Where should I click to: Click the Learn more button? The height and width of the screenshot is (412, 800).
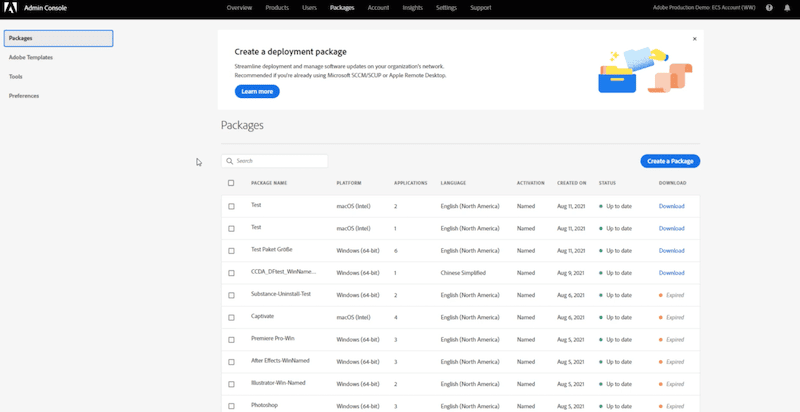pos(257,91)
